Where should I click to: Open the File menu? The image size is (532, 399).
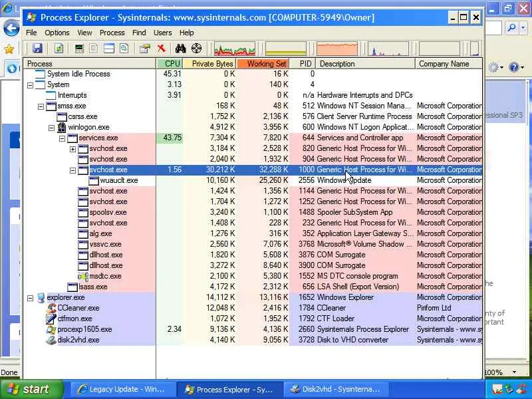coord(31,33)
